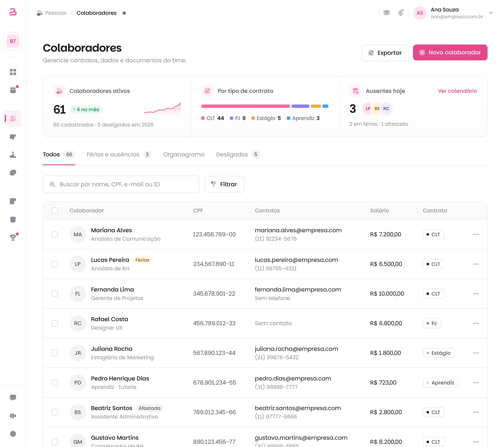Open the calendar icon in sidebar

[x=13, y=90]
